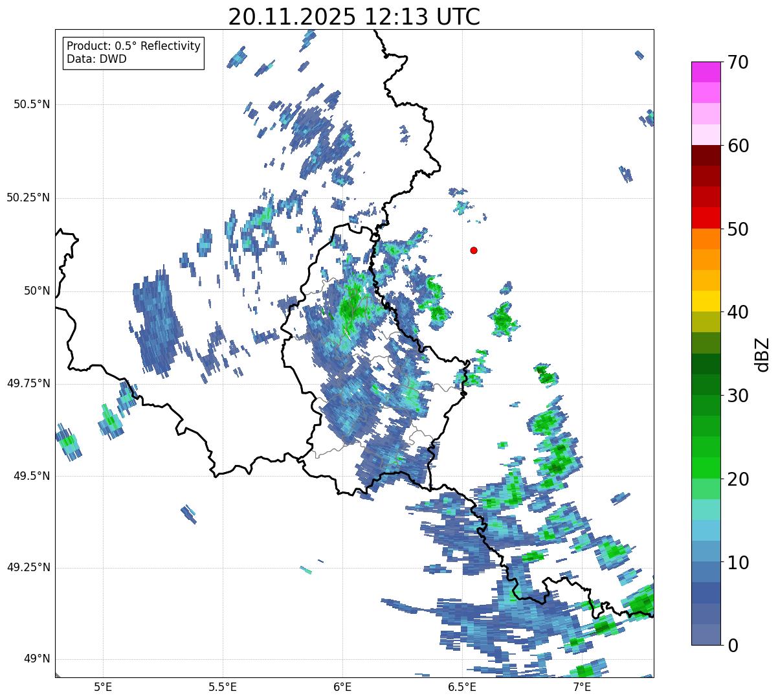Screen dimensions: 778x700
Task: Pick the maroon swatch just below 60 dBZ
Action: click(x=706, y=155)
